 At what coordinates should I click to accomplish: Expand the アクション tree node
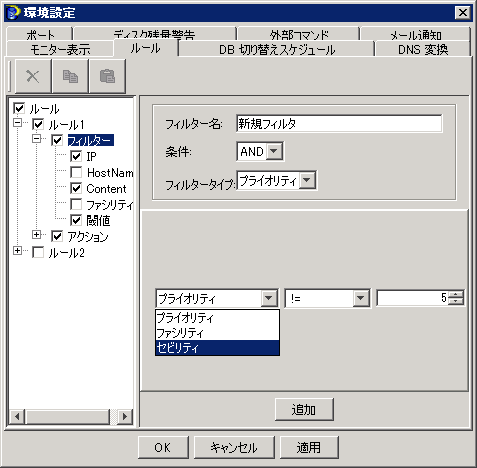pos(37,234)
